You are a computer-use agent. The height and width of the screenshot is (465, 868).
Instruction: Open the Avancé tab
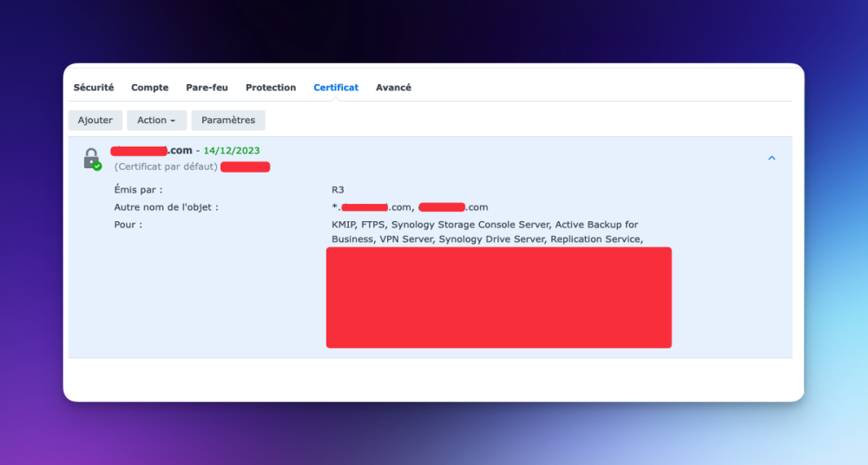tap(393, 88)
